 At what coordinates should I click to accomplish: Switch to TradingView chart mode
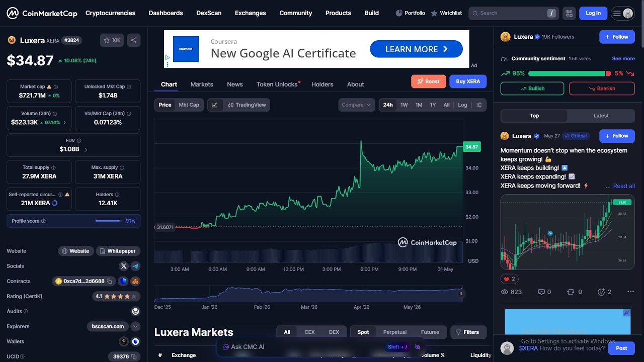tap(247, 105)
